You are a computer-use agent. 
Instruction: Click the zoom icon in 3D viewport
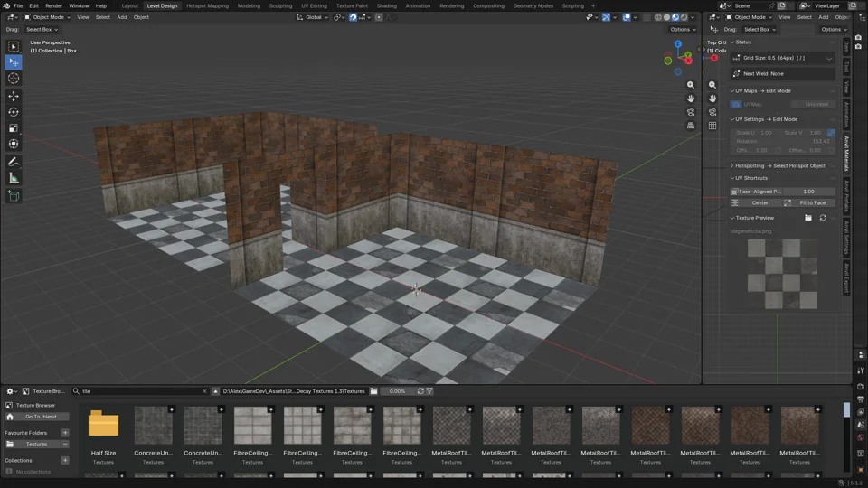point(690,85)
